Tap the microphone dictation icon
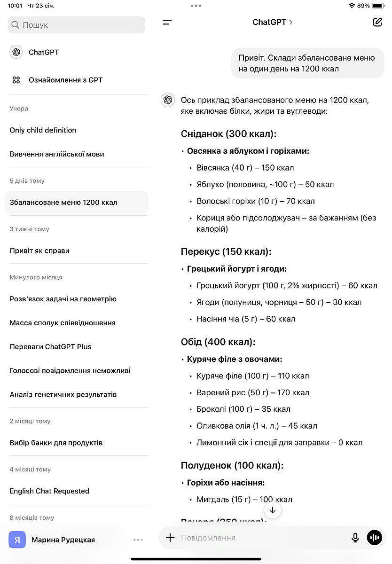 (x=355, y=538)
